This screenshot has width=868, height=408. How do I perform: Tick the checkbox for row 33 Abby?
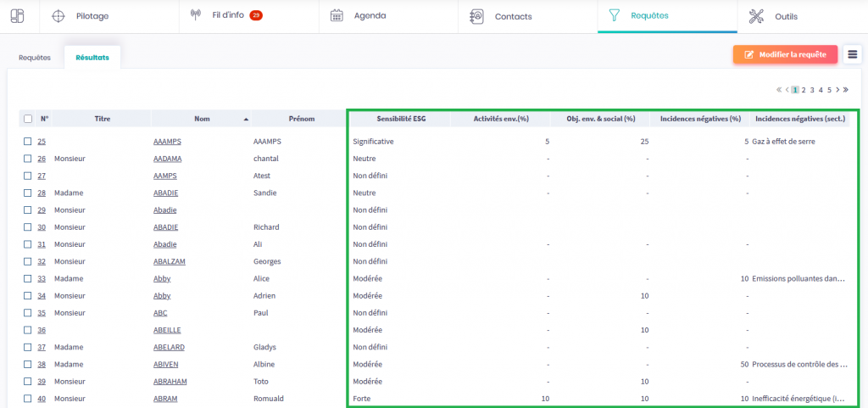pos(28,278)
